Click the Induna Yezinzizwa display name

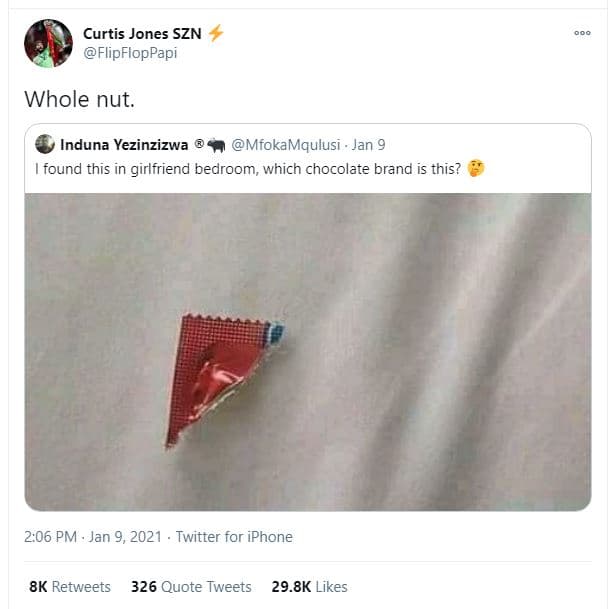[x=125, y=144]
